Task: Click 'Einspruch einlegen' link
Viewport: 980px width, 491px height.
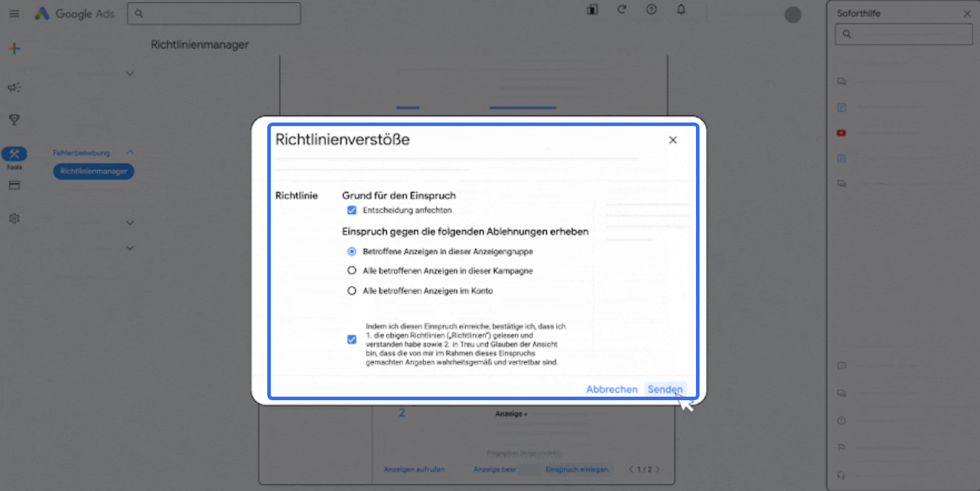Action: [577, 469]
